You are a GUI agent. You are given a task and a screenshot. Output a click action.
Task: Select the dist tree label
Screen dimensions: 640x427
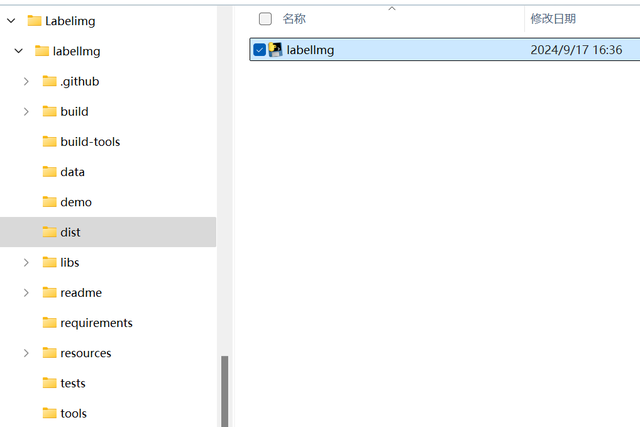click(x=70, y=232)
